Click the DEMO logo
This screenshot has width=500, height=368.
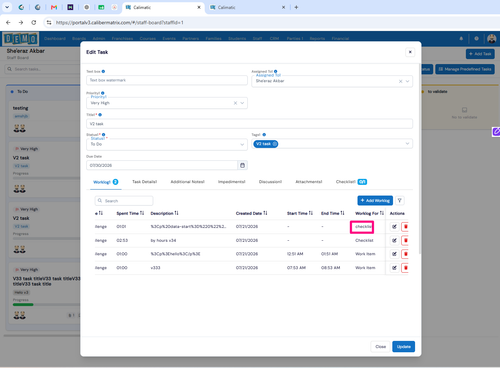pos(20,39)
